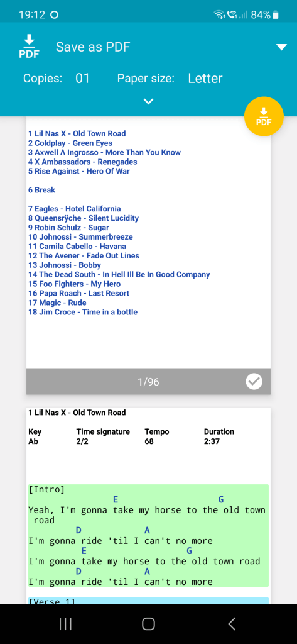Tap the Paper size label
Screen dimensions: 297x644
pos(146,79)
